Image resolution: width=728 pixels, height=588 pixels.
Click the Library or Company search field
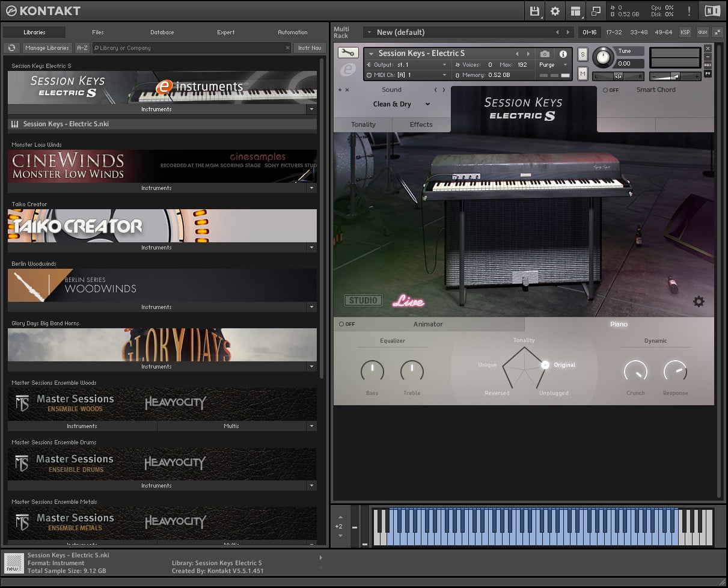pyautogui.click(x=191, y=47)
